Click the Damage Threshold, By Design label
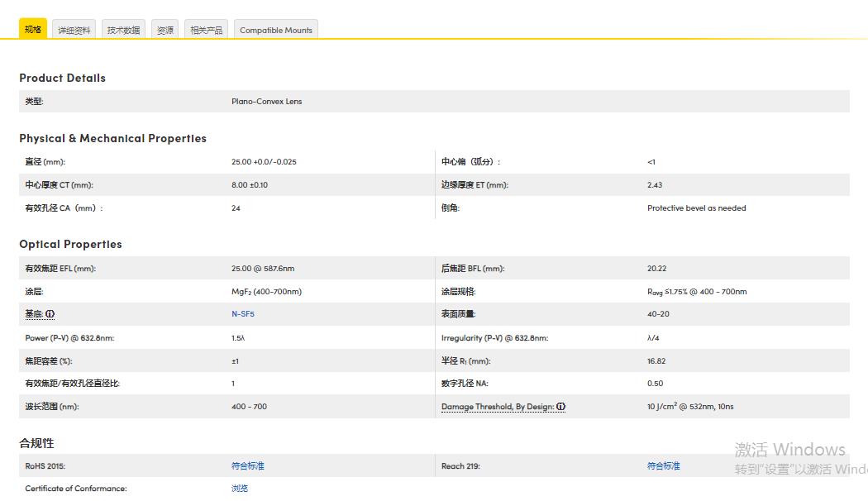Viewport: 868px width, 501px height. coord(498,407)
